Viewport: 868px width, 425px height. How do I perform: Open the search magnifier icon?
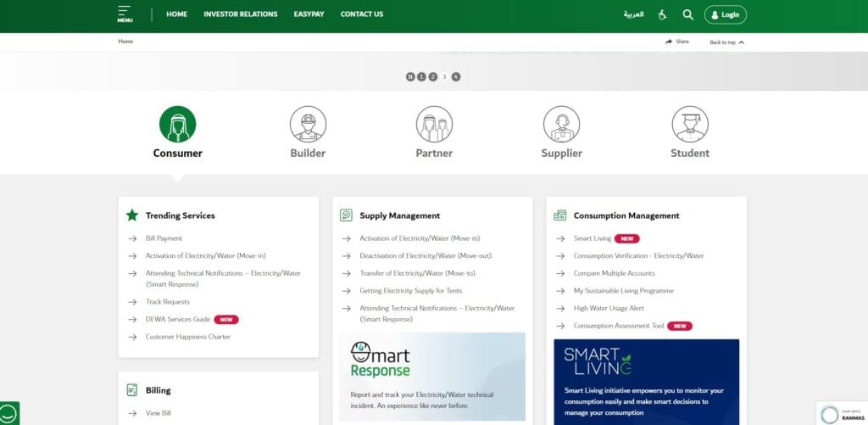click(688, 15)
